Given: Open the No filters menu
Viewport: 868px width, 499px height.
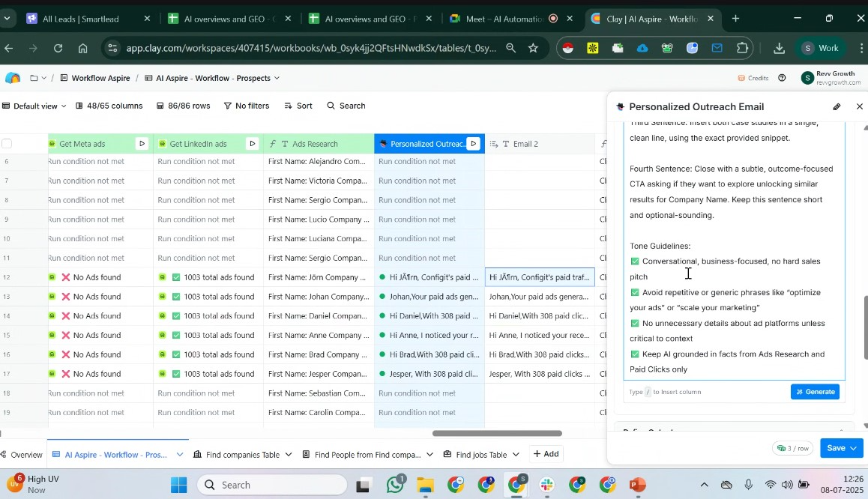Looking at the screenshot, I should coord(247,106).
